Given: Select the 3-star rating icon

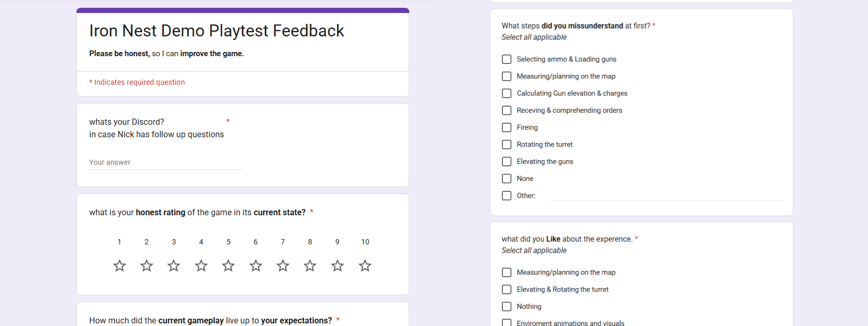Looking at the screenshot, I should 174,266.
